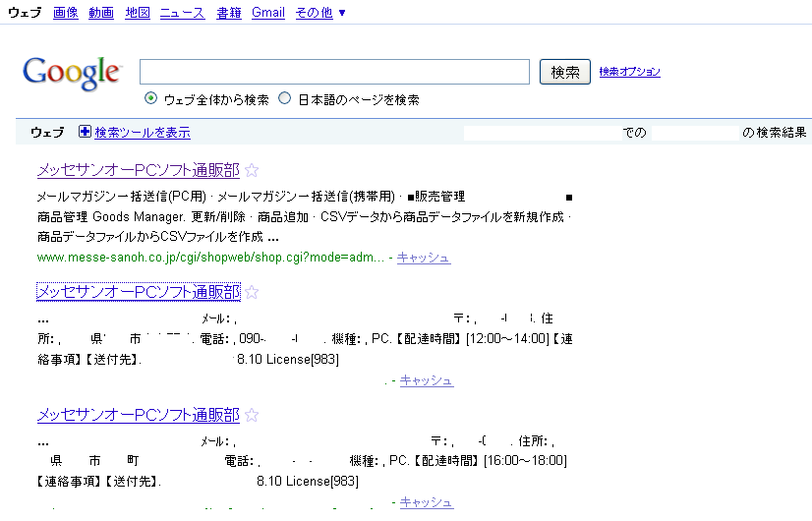Star the second メッセサンオーPCソフト通販部 result (12:00～14:00)

(x=252, y=292)
